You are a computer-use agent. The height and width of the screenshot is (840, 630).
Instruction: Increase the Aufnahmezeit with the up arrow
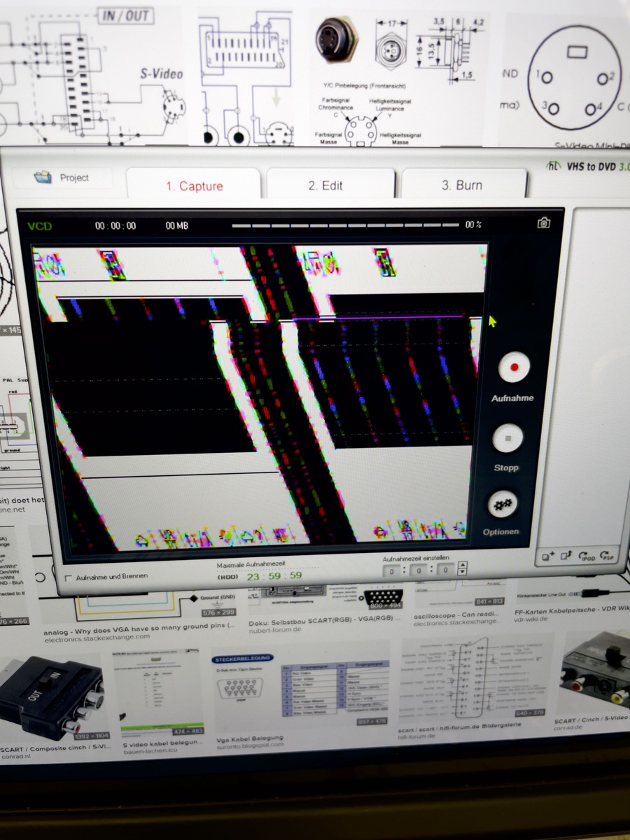pyautogui.click(x=461, y=566)
